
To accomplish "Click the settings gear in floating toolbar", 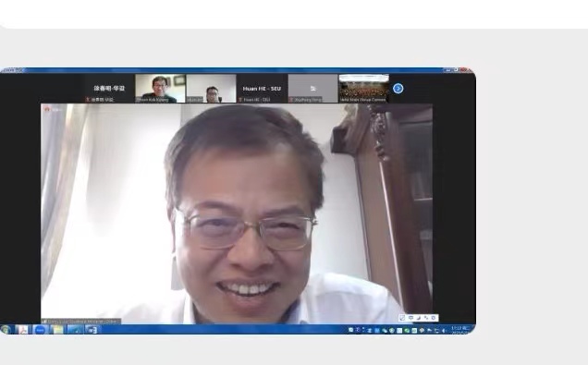I will [x=434, y=318].
